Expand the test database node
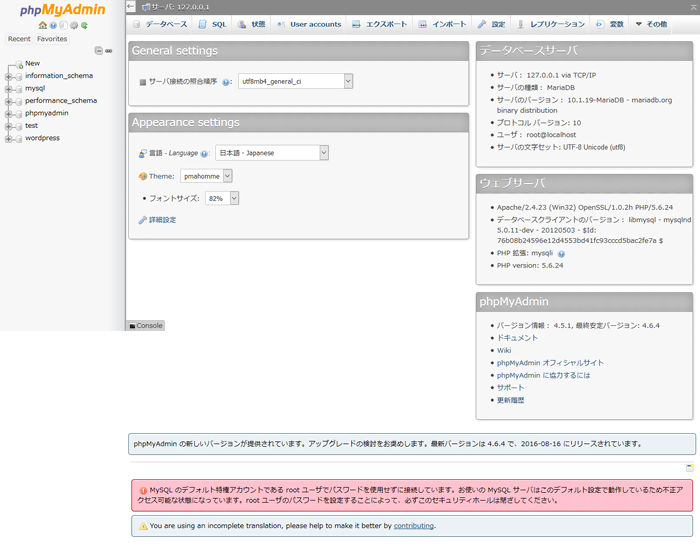The image size is (700, 548). click(8, 127)
